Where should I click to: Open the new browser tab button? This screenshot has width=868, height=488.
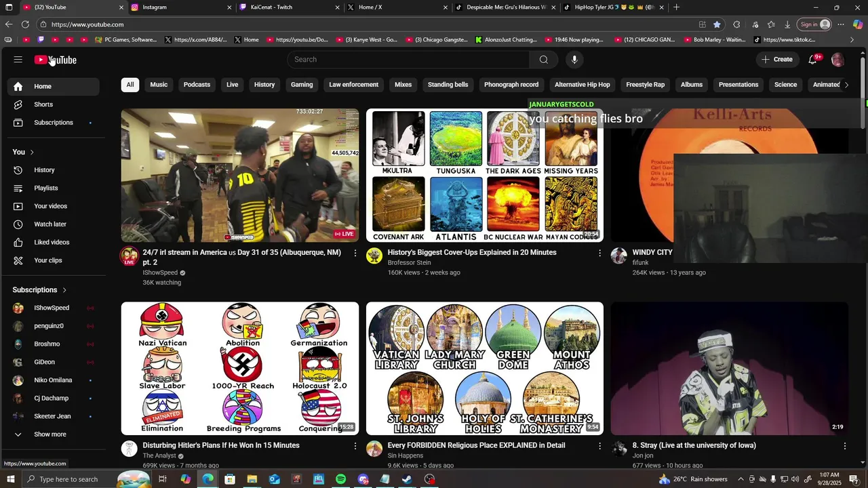click(676, 7)
